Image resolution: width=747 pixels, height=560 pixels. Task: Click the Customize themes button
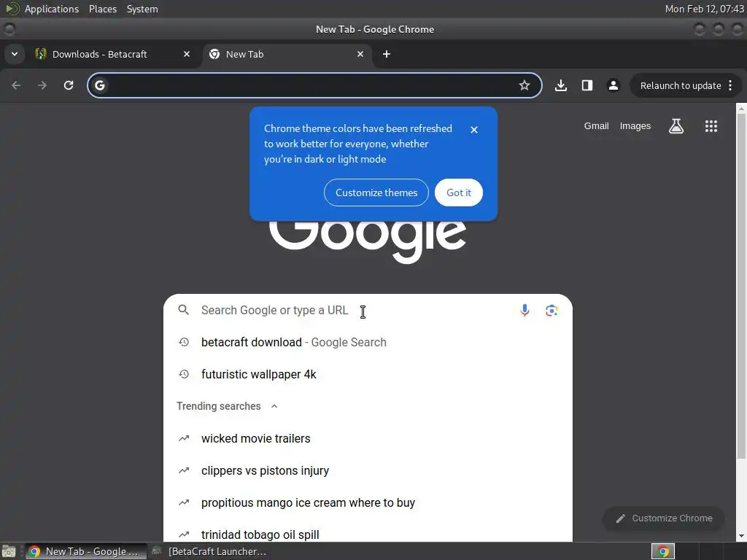376,192
